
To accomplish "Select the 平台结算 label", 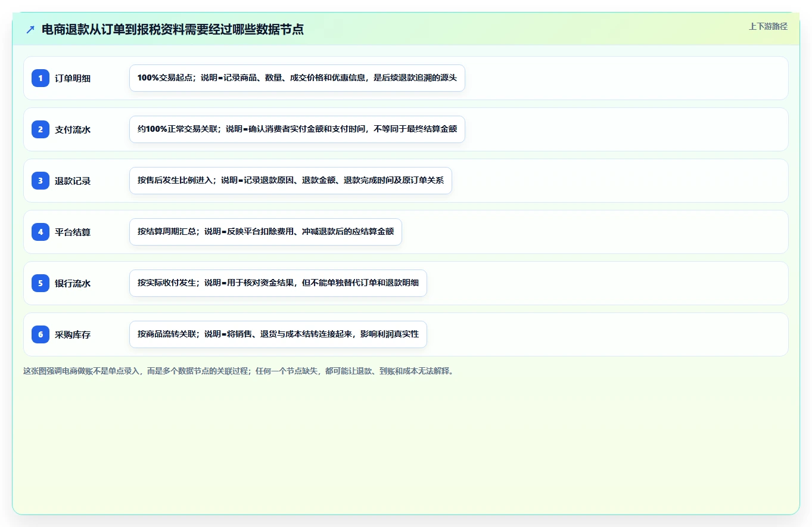I will (x=73, y=232).
